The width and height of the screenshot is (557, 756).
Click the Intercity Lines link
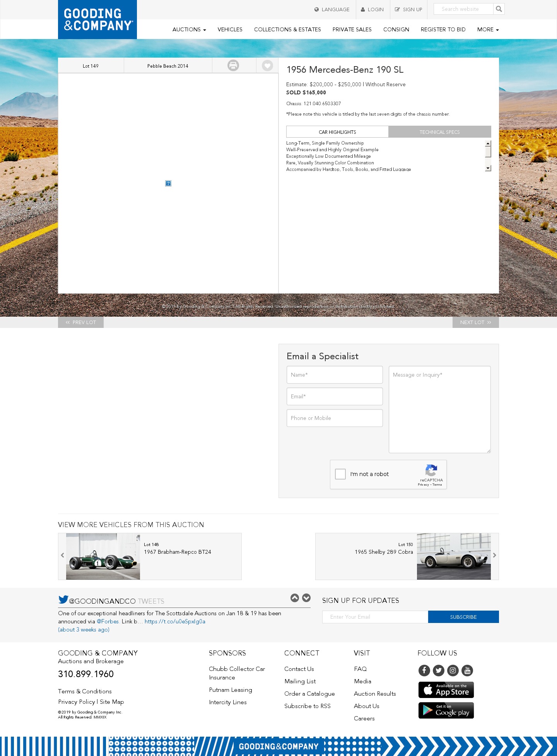pyautogui.click(x=228, y=702)
